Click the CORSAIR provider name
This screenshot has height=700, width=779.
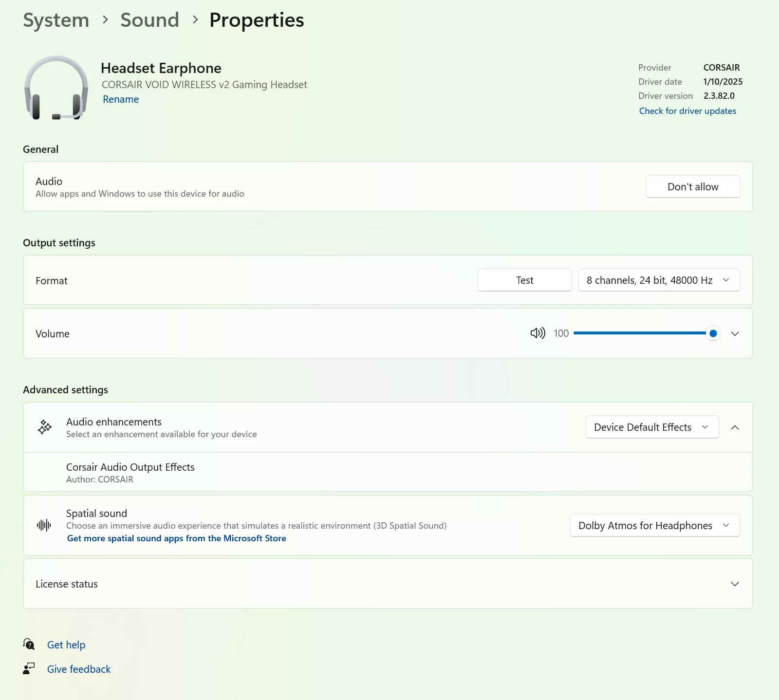[x=722, y=68]
